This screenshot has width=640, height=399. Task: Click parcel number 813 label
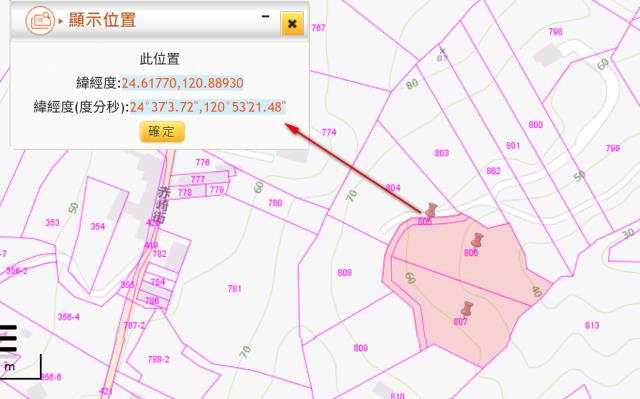(x=592, y=326)
